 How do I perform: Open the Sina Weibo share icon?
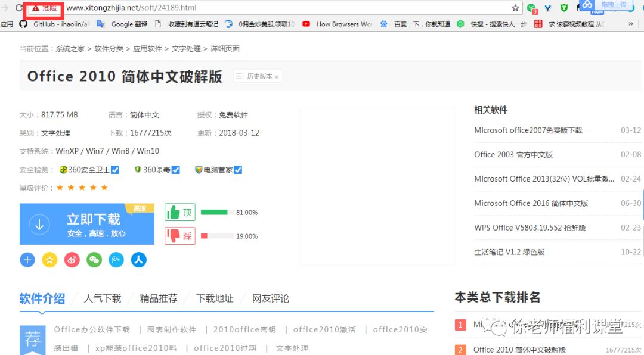click(72, 260)
